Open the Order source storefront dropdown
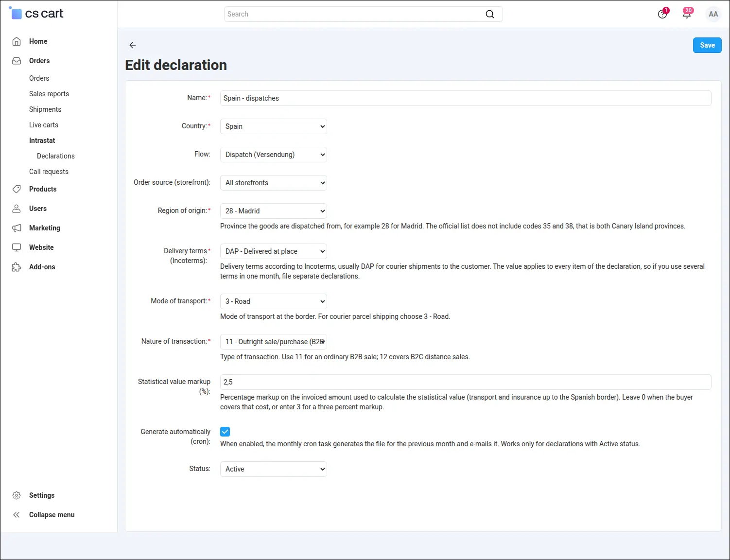This screenshot has width=730, height=560. (x=274, y=183)
